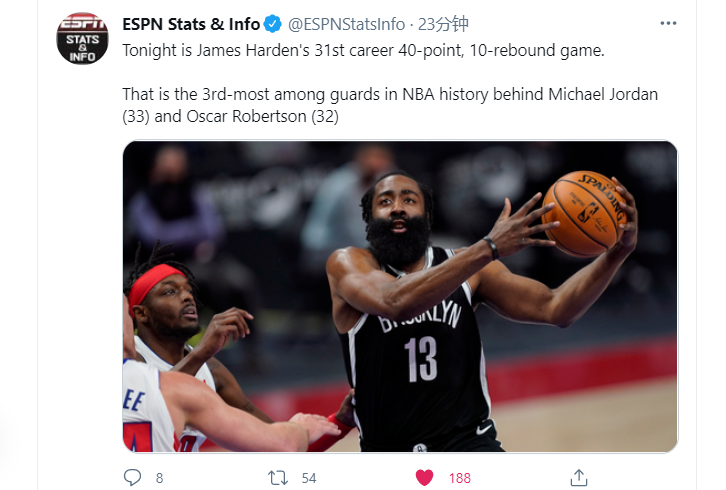The height and width of the screenshot is (490, 726).
Task: Click the tweet text about Harden's 40-point game
Action: pos(363,50)
